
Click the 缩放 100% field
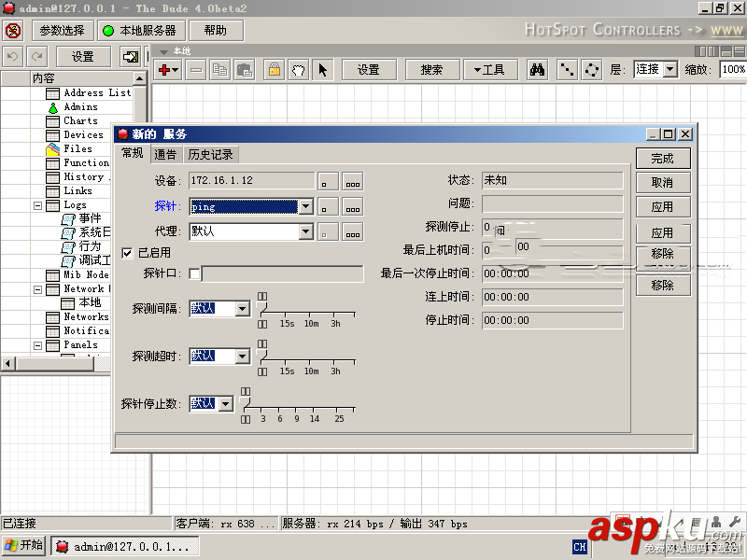click(733, 69)
